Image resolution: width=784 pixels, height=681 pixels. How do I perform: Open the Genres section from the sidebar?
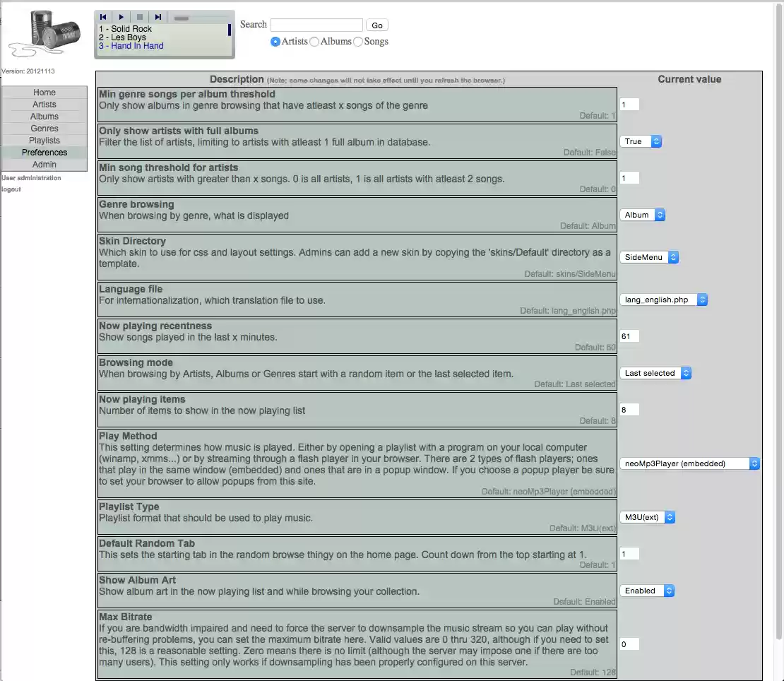(44, 128)
